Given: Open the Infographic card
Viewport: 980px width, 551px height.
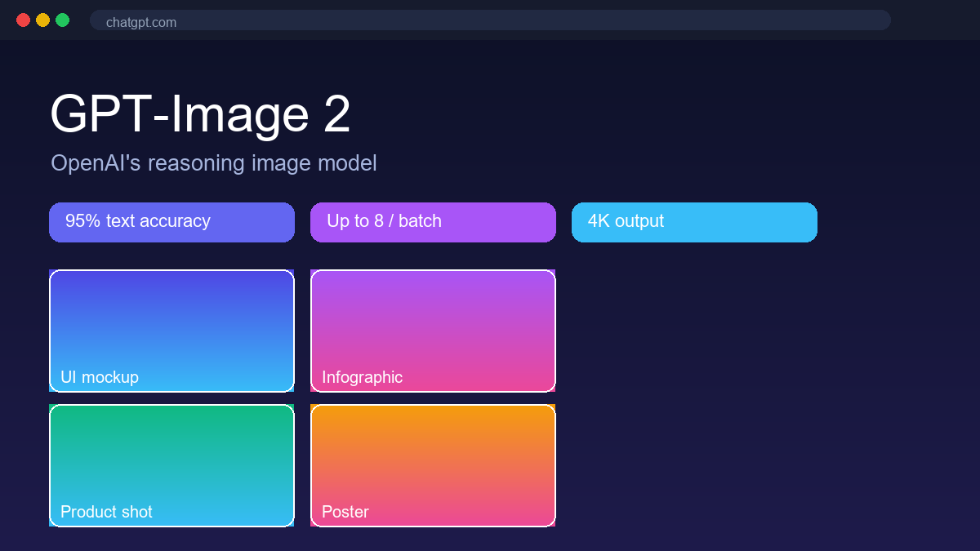Looking at the screenshot, I should pos(433,331).
